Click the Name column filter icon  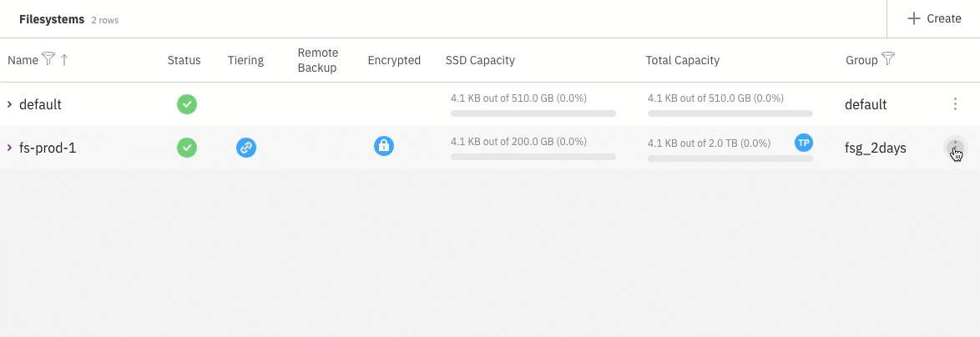click(48, 59)
